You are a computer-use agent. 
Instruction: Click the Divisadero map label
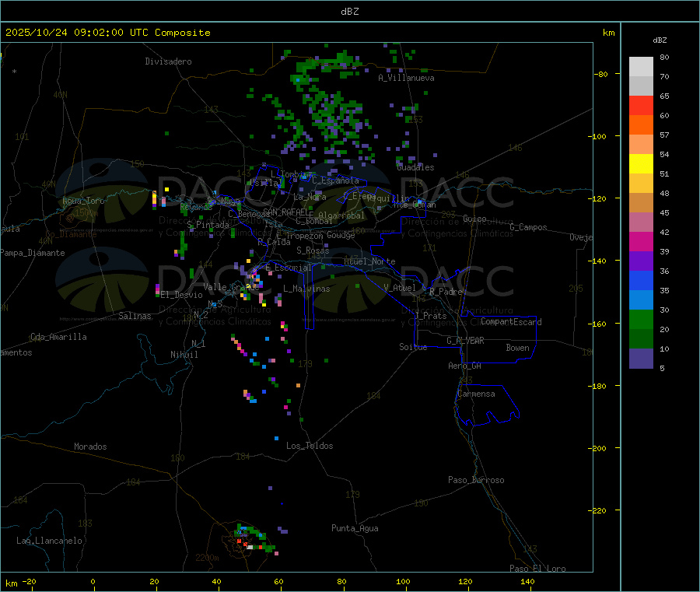[168, 61]
